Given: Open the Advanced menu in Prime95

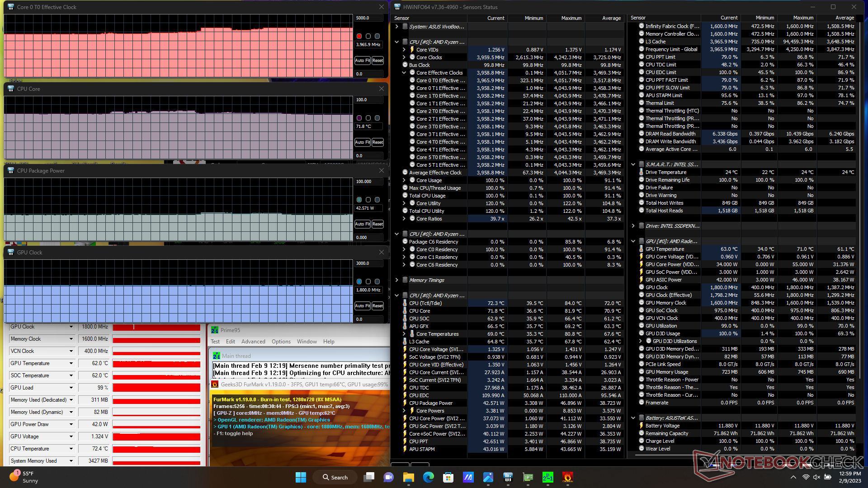Looking at the screenshot, I should 253,342.
